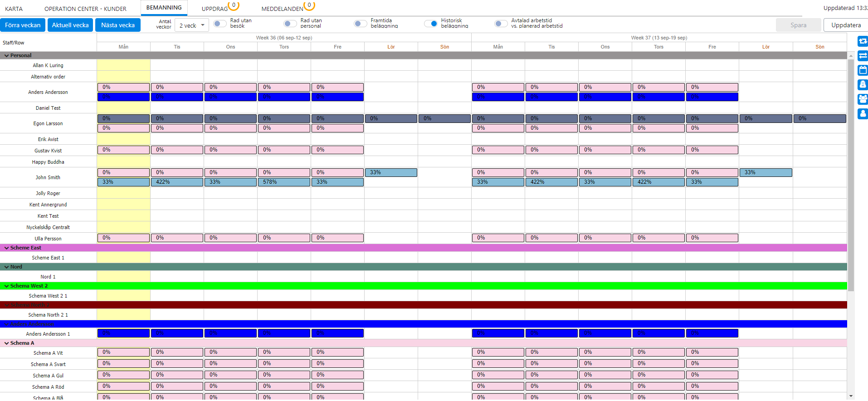Screen dimensions: 868x401
Task: Collapse the Nord group
Action: 6,267
